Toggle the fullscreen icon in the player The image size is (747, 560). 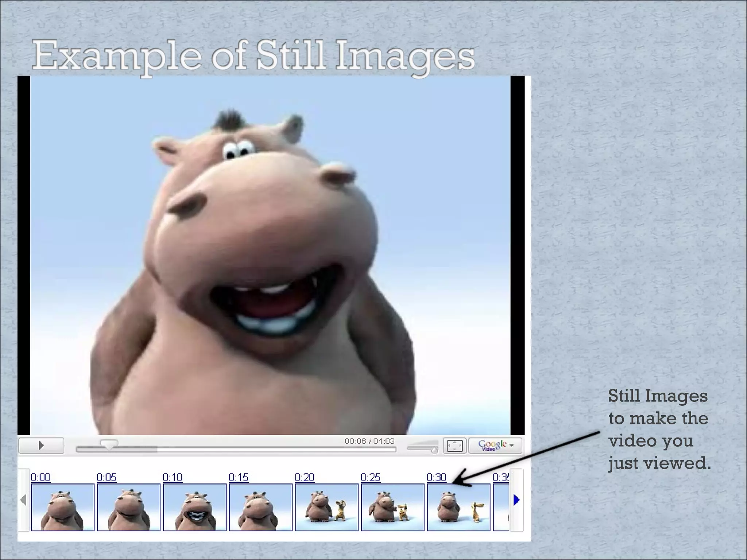tap(454, 446)
